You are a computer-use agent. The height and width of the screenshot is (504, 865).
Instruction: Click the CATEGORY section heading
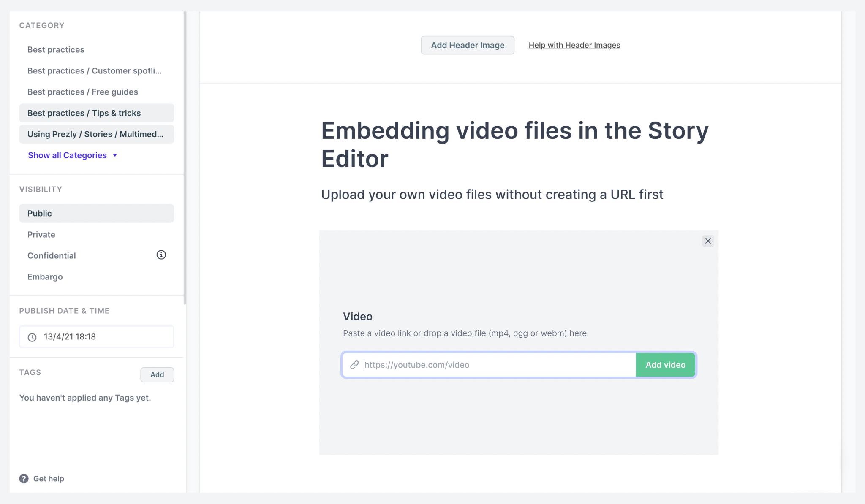click(42, 25)
